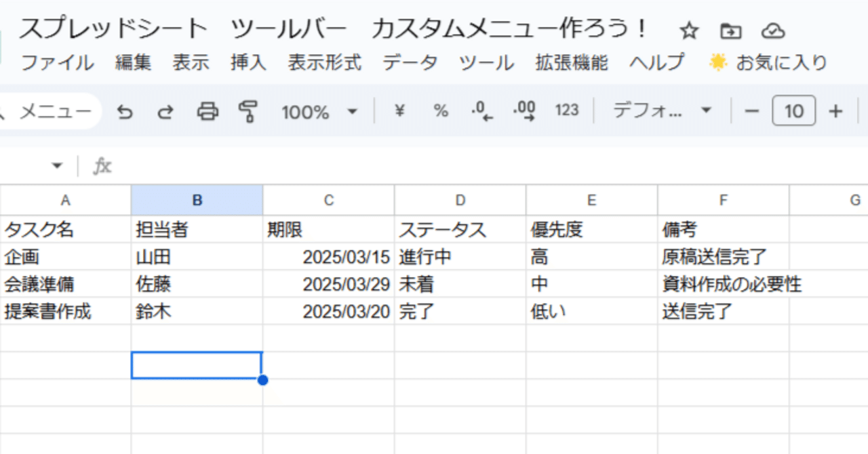Image resolution: width=868 pixels, height=454 pixels.
Task: Select the Paint format tool
Action: pos(249,111)
